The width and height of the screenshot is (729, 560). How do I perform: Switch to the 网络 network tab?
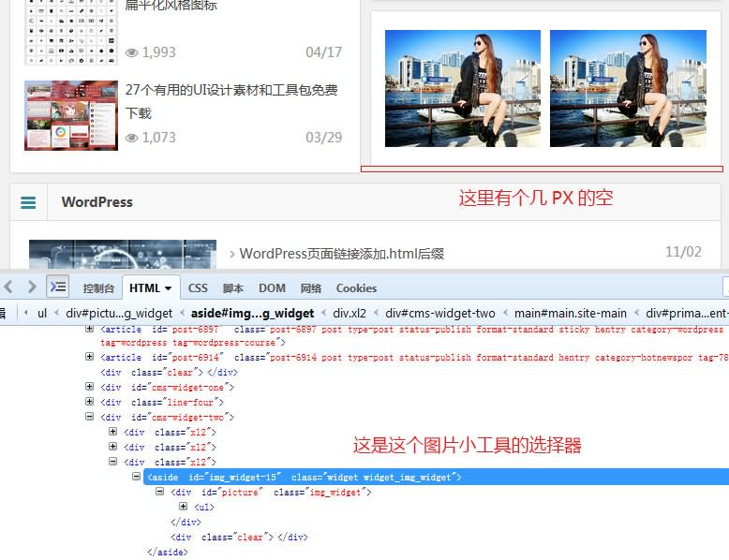pos(310,288)
